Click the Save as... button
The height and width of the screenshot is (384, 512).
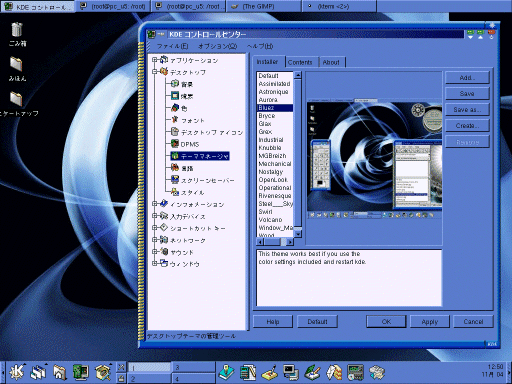pos(467,110)
